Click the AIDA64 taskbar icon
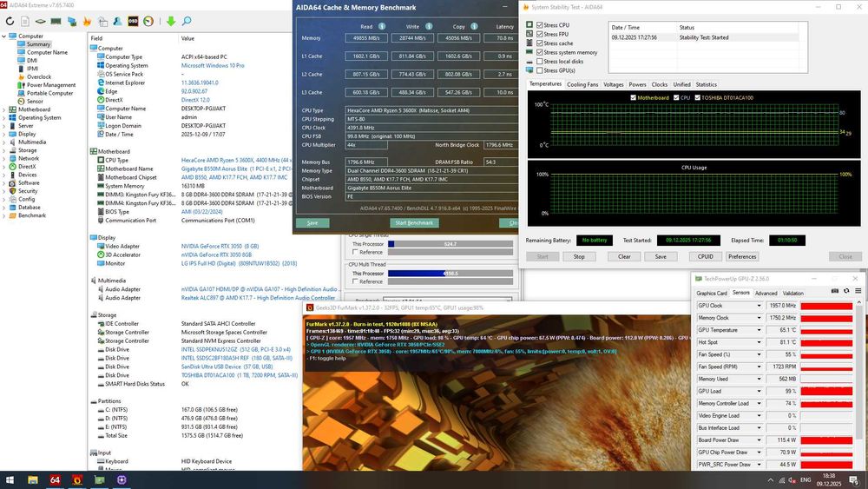The width and height of the screenshot is (868, 489). click(x=55, y=479)
